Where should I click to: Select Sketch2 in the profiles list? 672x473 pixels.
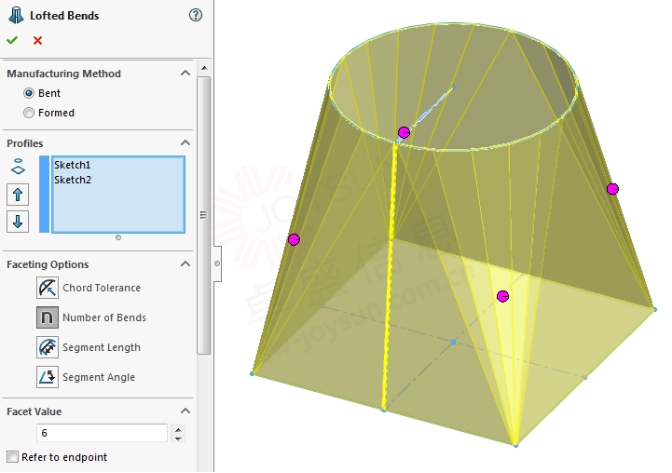point(73,180)
